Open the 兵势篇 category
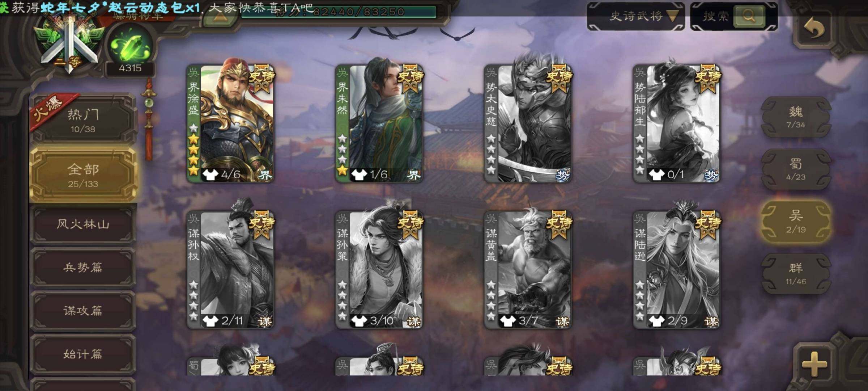Screen dimensions: 868x391 (83, 268)
